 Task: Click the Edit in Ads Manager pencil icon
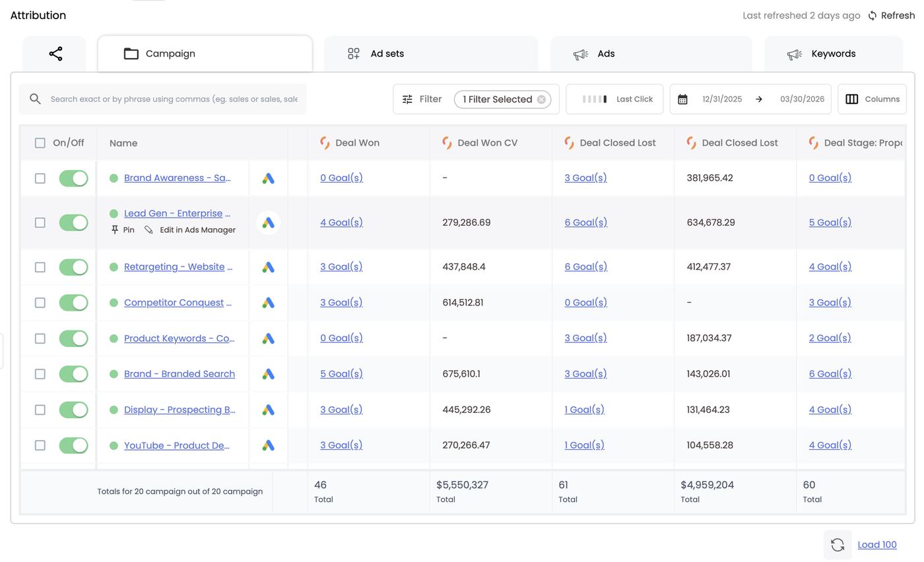pyautogui.click(x=148, y=230)
